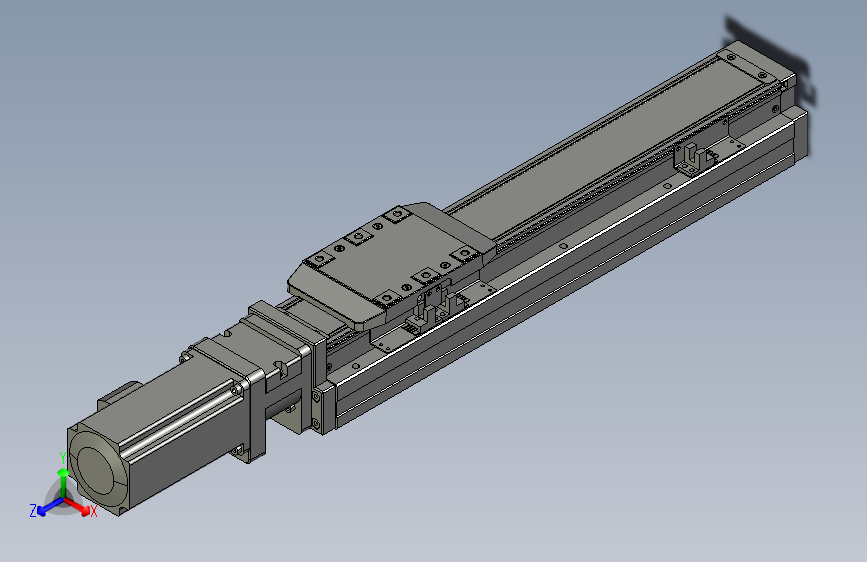This screenshot has height=562, width=867.
Task: Select the sensor bracket near the rail's far end
Action: [694, 158]
